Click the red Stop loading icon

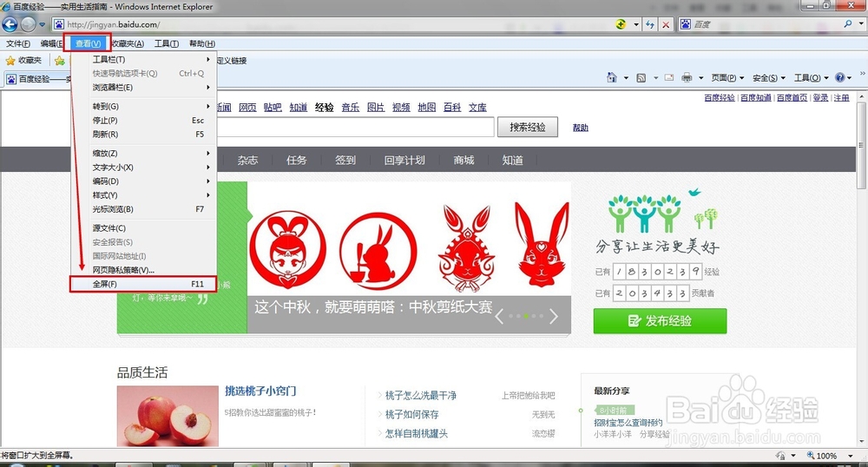click(666, 24)
